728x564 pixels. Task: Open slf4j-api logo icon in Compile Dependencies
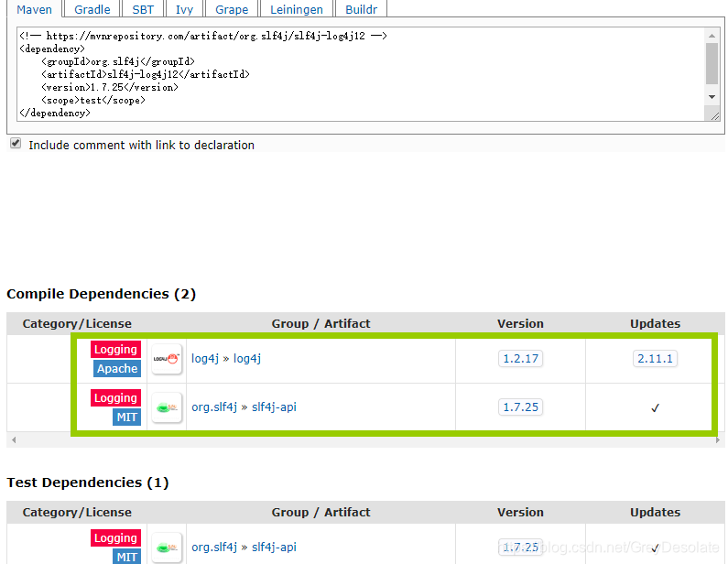point(167,407)
